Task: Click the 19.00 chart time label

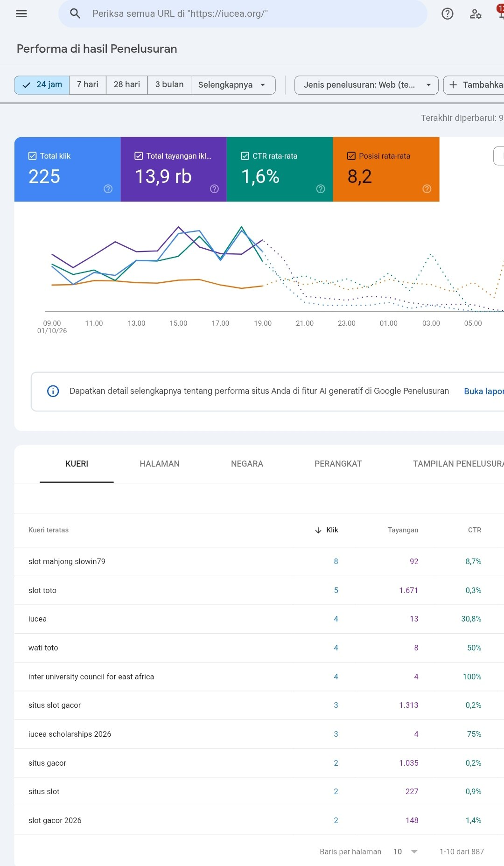Action: [x=263, y=323]
